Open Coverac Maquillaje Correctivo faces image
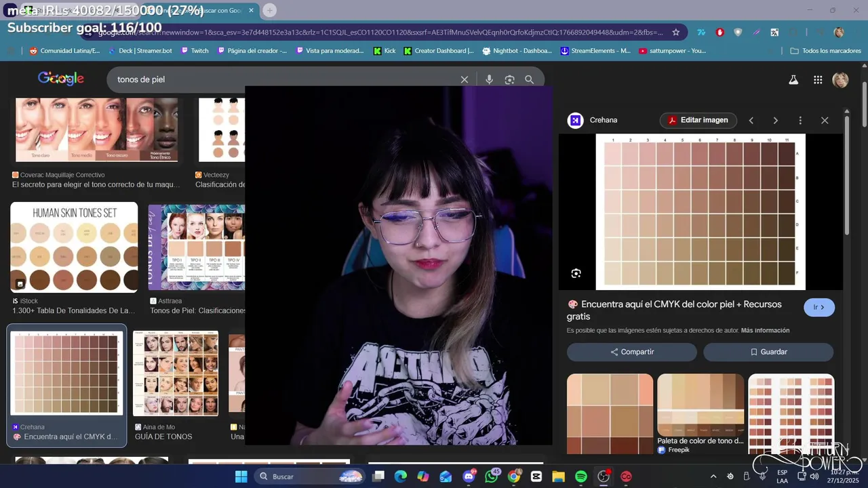This screenshot has width=868, height=488. [96, 129]
